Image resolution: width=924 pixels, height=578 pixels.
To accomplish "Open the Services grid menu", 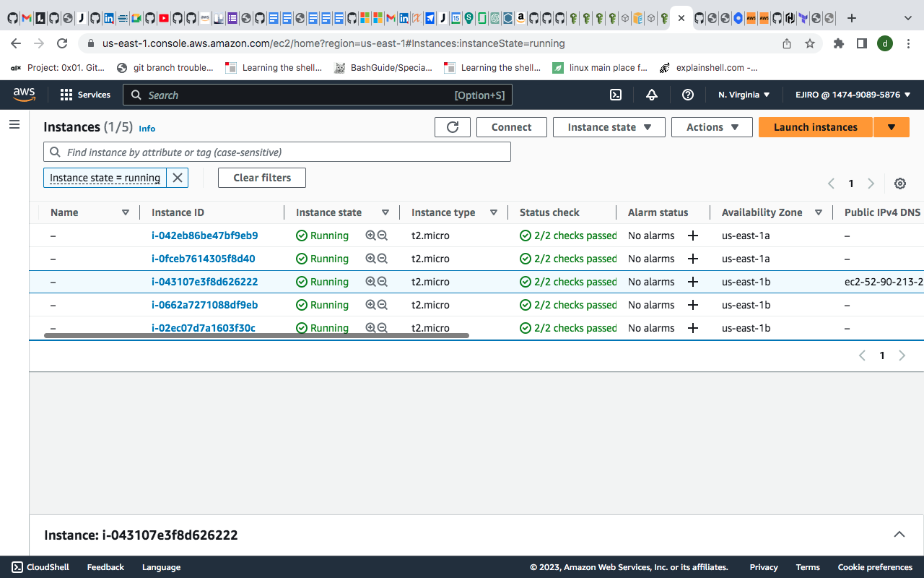I will 85,95.
